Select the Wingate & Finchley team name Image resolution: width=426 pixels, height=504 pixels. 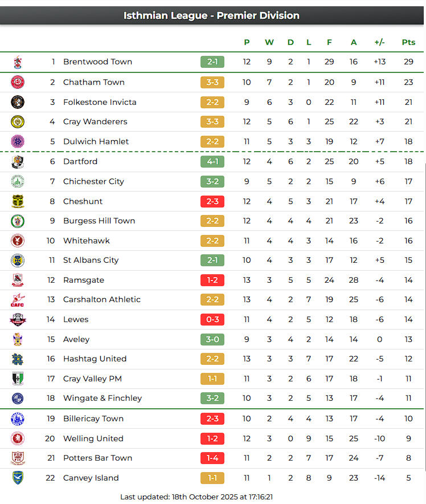point(103,398)
